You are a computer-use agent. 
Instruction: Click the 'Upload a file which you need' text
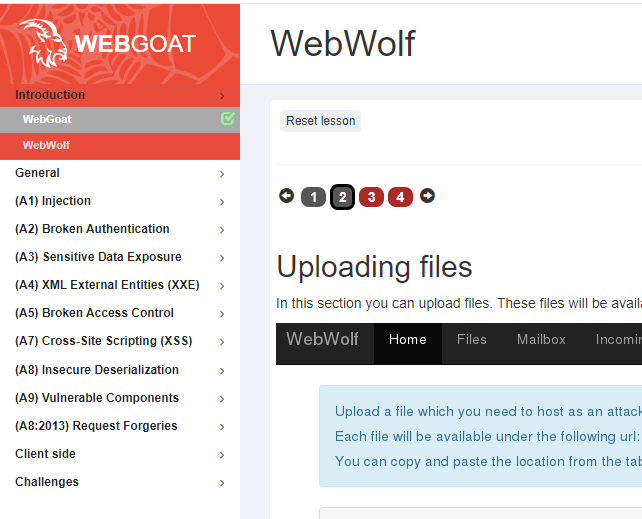coord(488,411)
